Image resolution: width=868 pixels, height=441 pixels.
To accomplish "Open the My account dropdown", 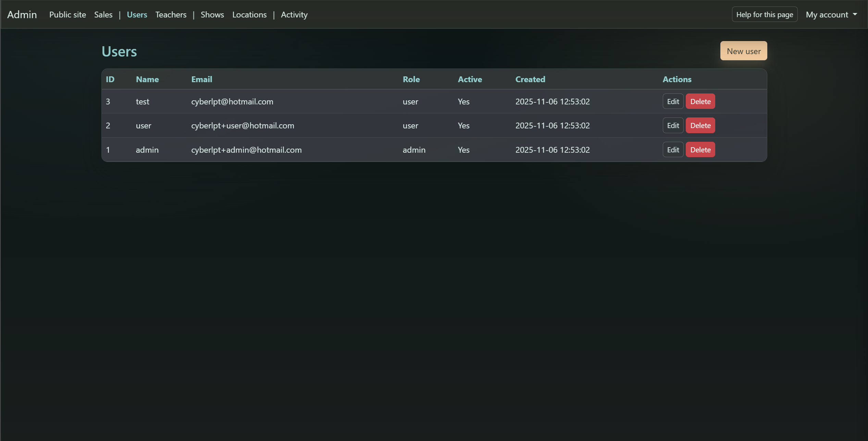I will coord(827,14).
